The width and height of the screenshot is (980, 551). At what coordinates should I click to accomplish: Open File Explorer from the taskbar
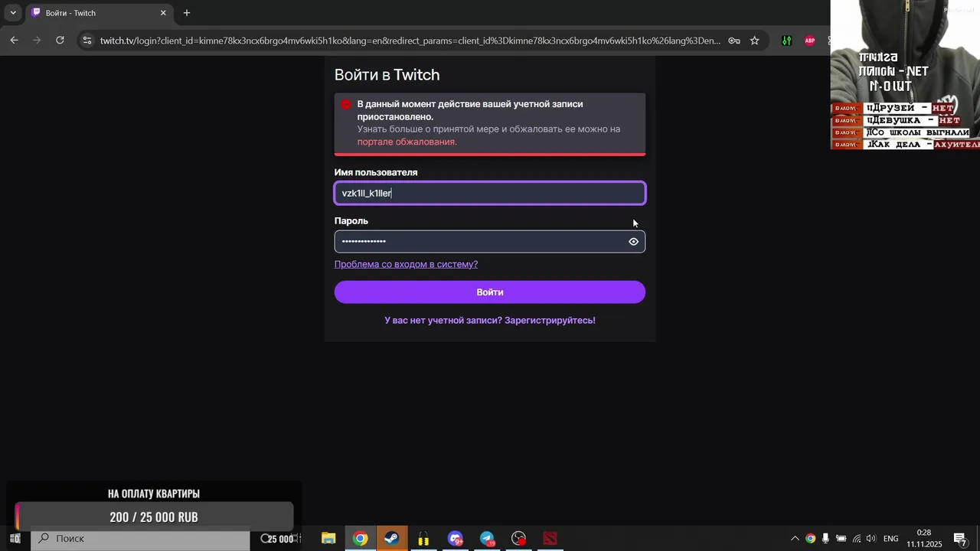click(x=328, y=539)
